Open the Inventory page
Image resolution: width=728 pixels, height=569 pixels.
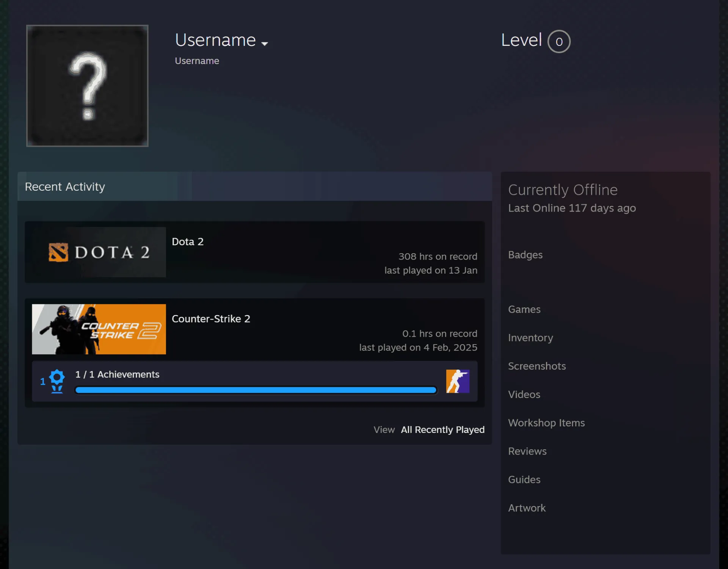pos(530,338)
